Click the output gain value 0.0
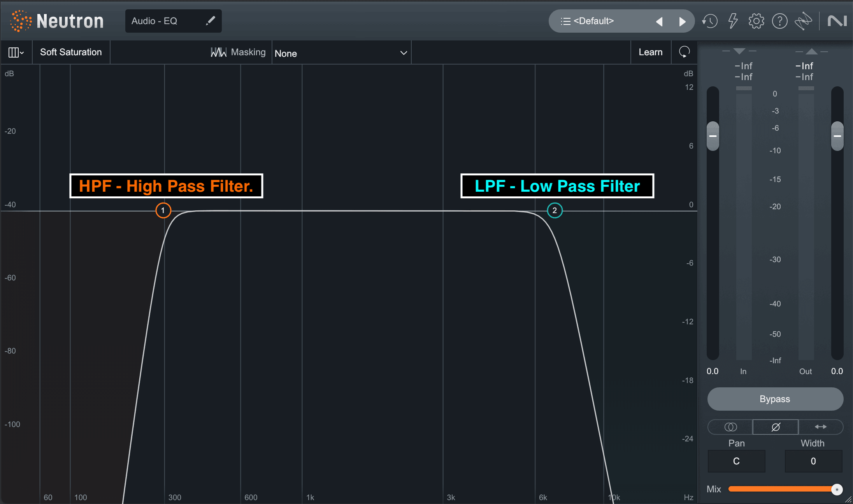Screen dimensions: 853x504 point(837,371)
